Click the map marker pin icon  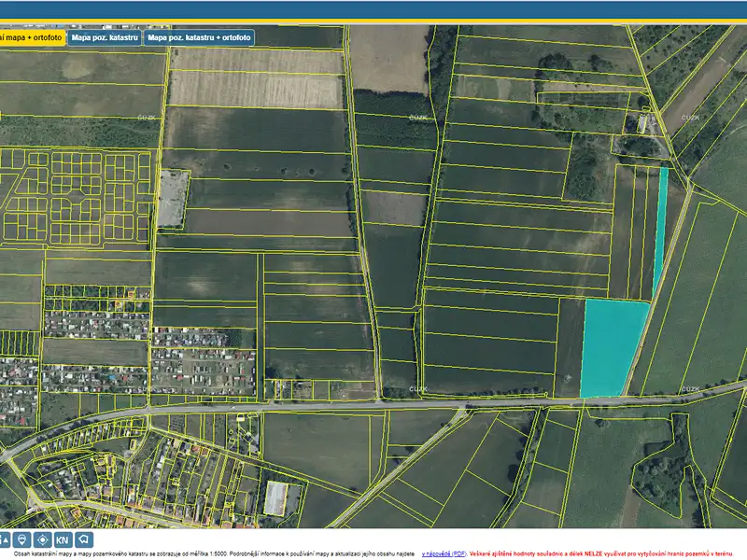(21, 539)
